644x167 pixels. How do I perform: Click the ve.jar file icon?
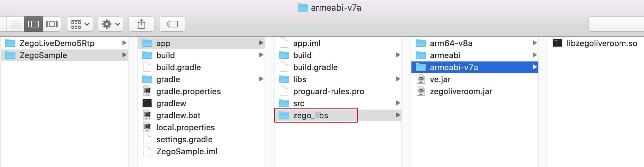pos(421,79)
